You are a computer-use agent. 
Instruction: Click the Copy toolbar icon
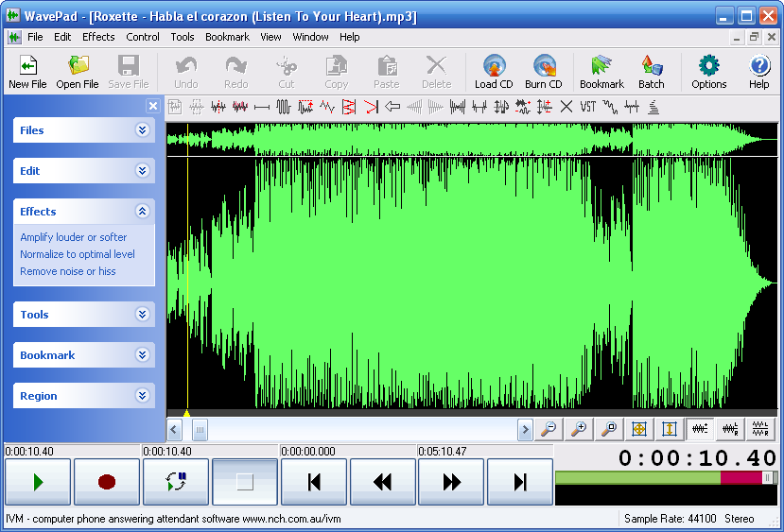[x=337, y=72]
